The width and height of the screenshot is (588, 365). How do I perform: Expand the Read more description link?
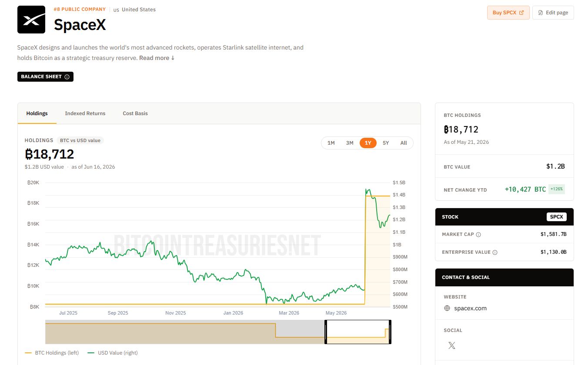[x=157, y=58]
